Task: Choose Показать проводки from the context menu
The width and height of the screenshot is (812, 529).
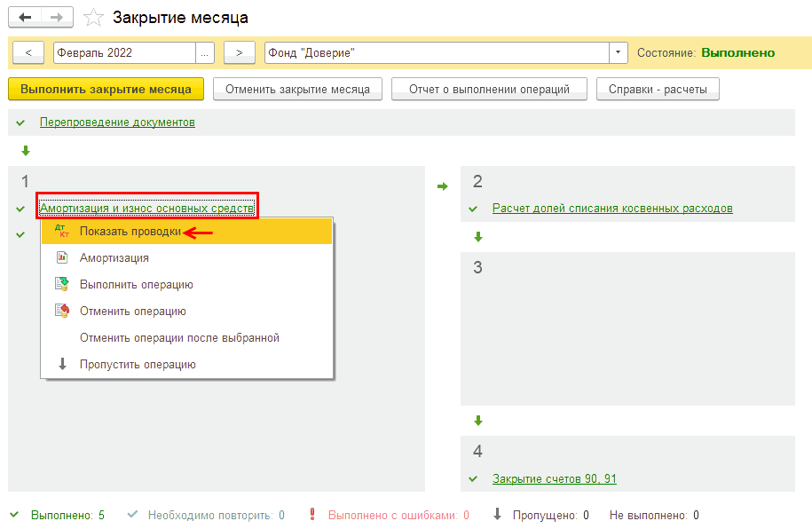Action: coord(130,232)
